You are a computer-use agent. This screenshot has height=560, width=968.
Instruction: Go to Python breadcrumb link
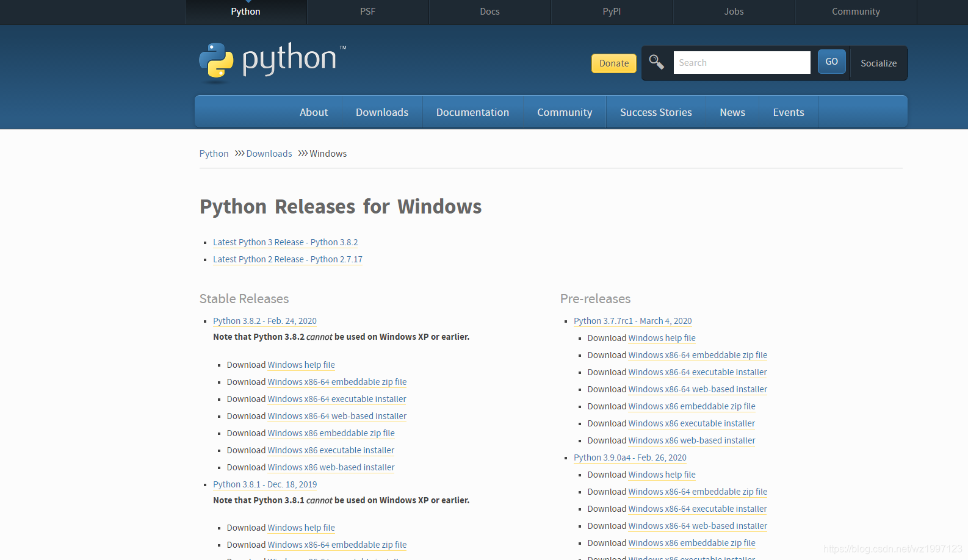[x=214, y=154]
